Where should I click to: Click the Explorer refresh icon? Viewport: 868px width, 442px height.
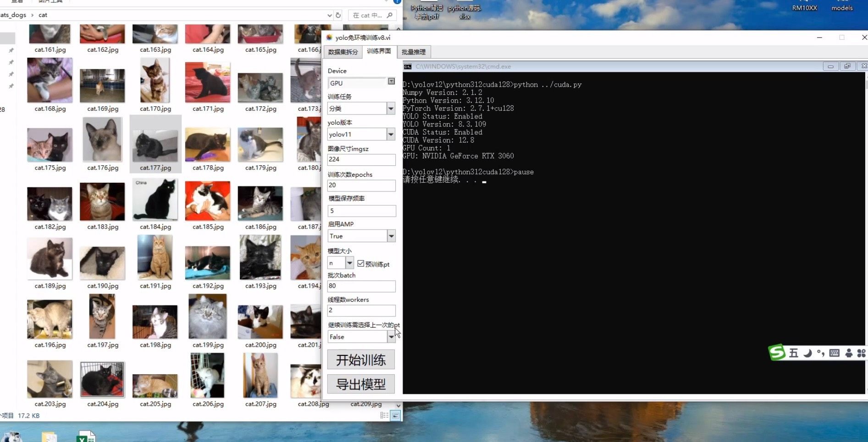(338, 15)
